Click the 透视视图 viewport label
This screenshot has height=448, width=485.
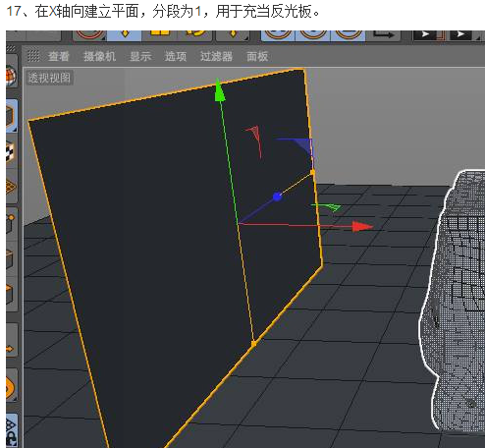[49, 78]
